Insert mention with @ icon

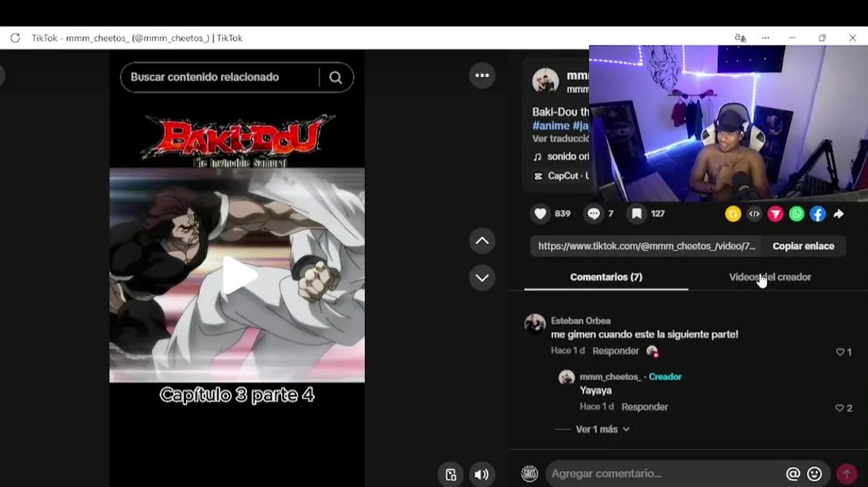point(793,474)
